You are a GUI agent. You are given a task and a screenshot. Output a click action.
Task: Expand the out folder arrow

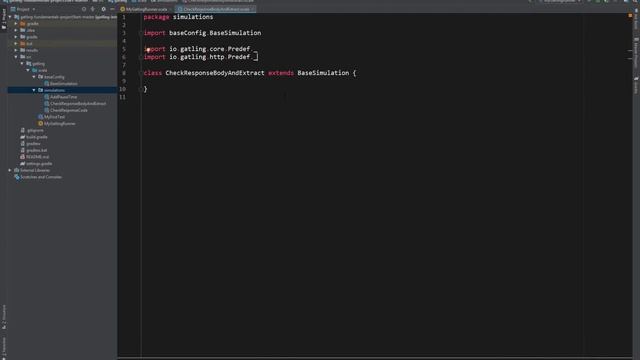[x=16, y=43]
